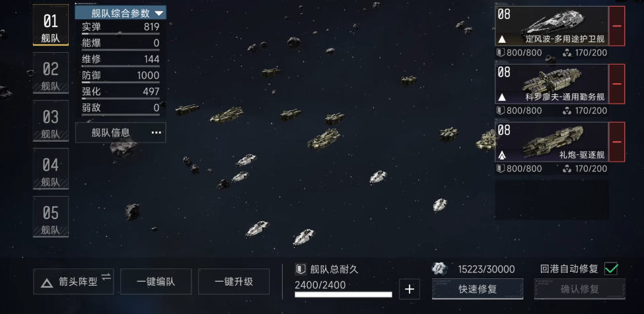Click the 舰队总耐久 durability progress bar
This screenshot has height=314, width=644.
(x=343, y=294)
